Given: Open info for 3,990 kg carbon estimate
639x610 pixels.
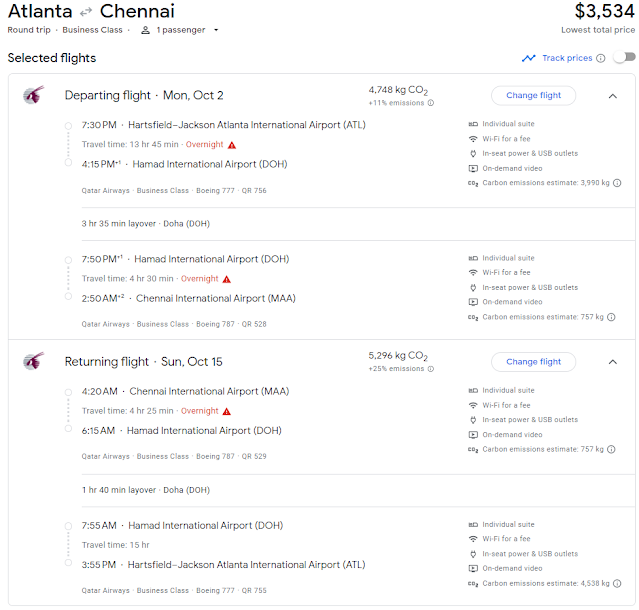Looking at the screenshot, I should point(617,183).
